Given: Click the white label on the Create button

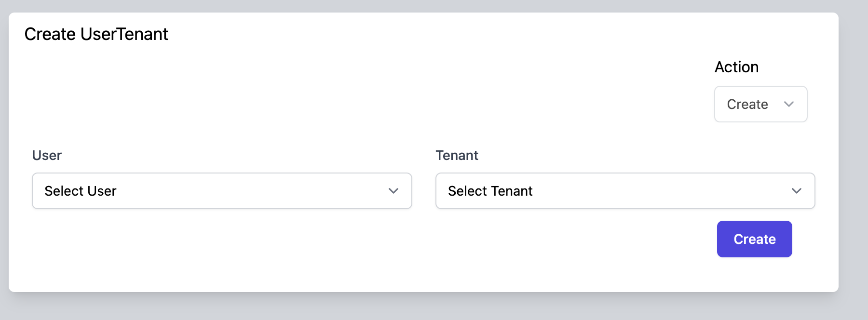Looking at the screenshot, I should (754, 239).
